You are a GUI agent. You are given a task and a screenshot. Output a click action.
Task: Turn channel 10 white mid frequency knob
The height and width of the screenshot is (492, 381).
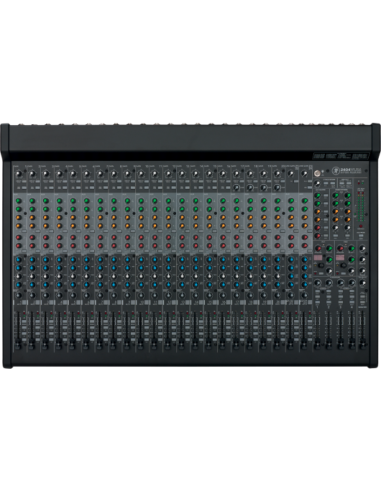pos(141,276)
